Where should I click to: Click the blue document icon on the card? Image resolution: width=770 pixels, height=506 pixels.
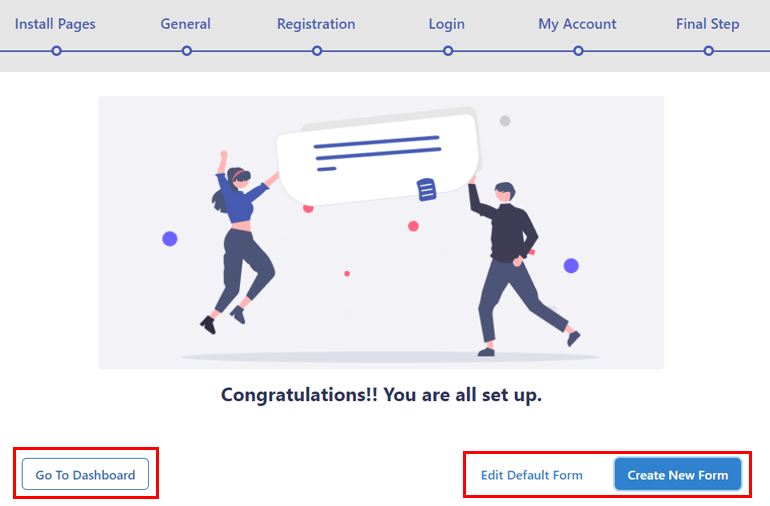tap(426, 190)
